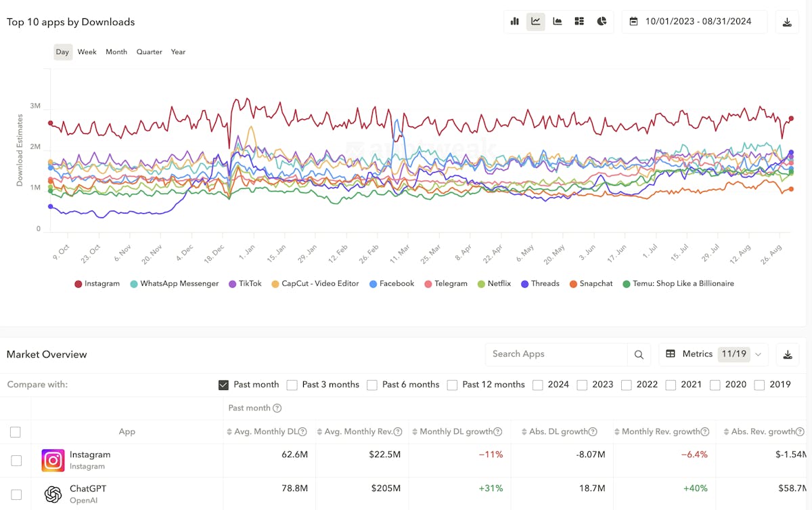Click the indigo Threads legend dot
Viewport: 812px width, 510px height.
(525, 284)
